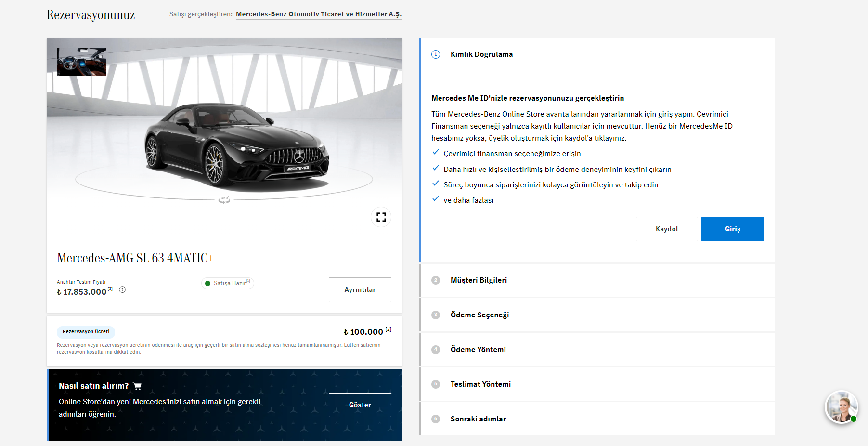
Task: Click checkmark beside Çevrimiçi finansman seçeneğimize erişin
Action: pos(436,152)
